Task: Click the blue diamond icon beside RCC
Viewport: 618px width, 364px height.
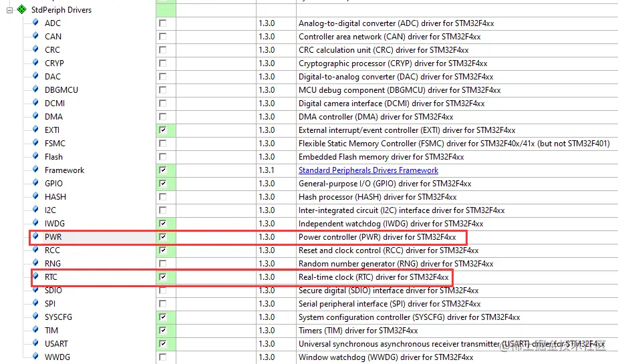Action: point(35,250)
